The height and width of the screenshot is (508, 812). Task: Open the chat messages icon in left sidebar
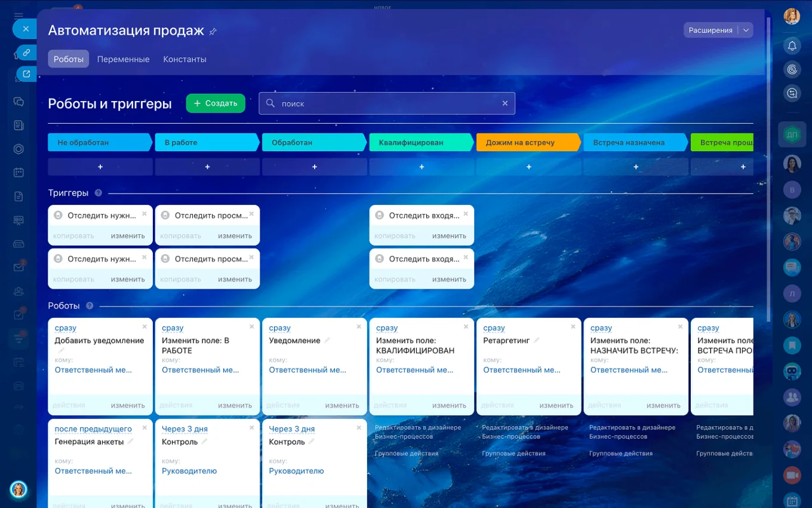(x=19, y=102)
